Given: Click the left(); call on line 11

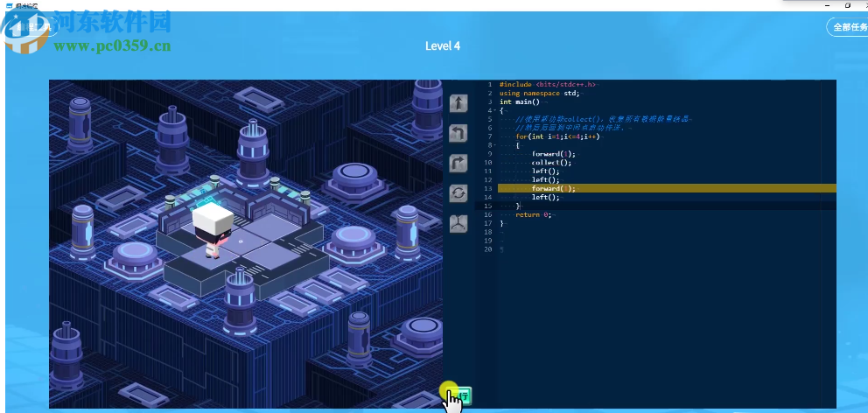Looking at the screenshot, I should pyautogui.click(x=546, y=171).
